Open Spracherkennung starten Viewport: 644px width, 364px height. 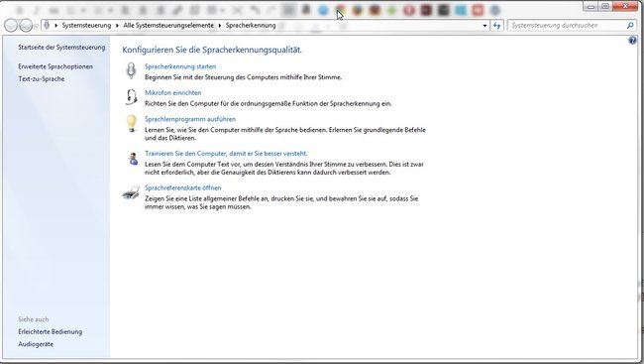180,66
